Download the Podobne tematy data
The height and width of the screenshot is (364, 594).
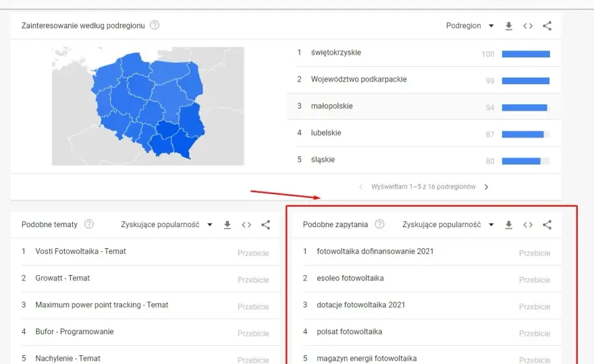point(227,224)
